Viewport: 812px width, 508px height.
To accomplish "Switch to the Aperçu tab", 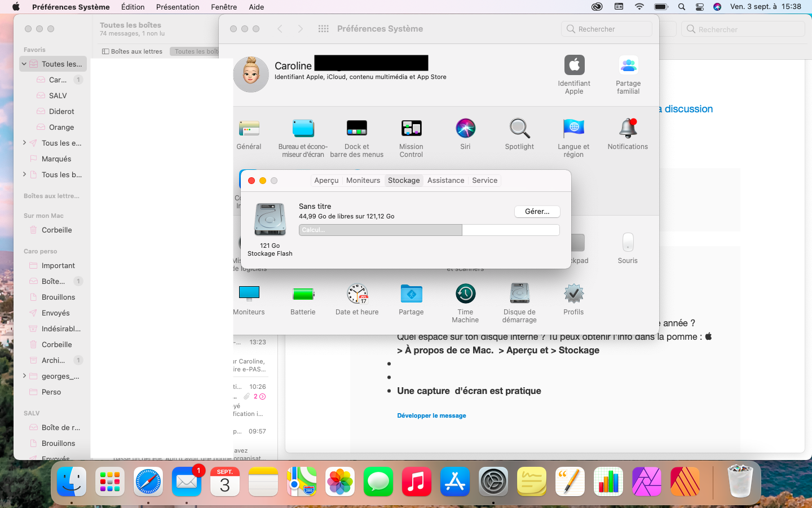I will (x=326, y=181).
